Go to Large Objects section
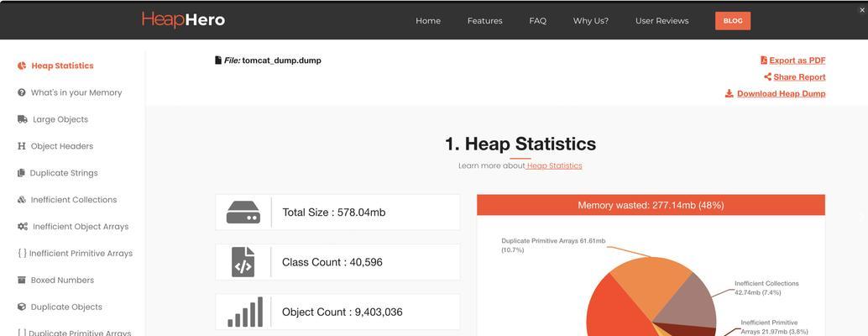This screenshot has width=868, height=336. [x=60, y=119]
